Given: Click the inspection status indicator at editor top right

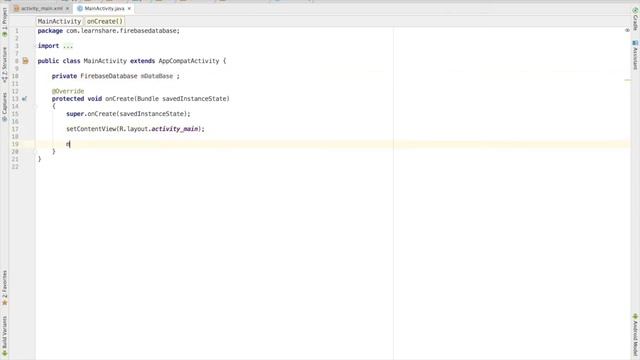Looking at the screenshot, I should [x=627, y=30].
